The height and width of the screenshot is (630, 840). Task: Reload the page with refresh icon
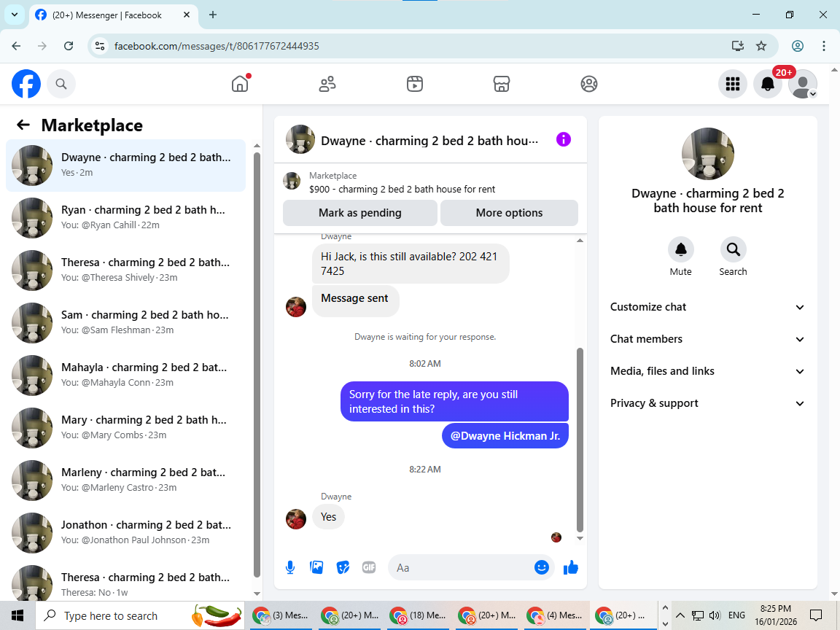click(69, 46)
